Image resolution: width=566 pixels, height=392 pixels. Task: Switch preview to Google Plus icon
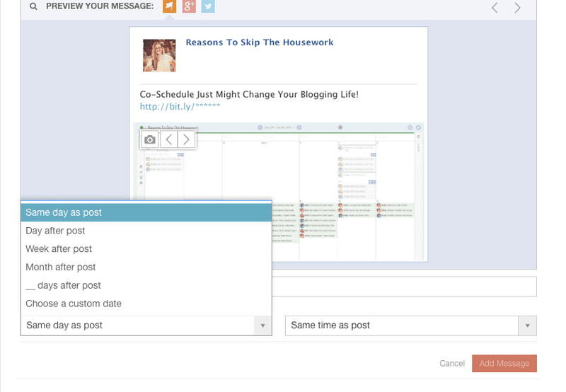pos(189,6)
